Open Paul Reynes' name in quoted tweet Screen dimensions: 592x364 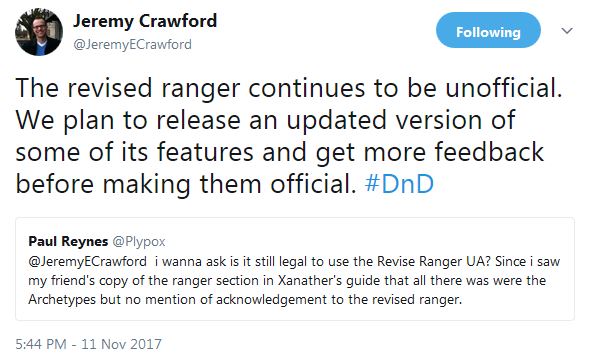pos(68,241)
